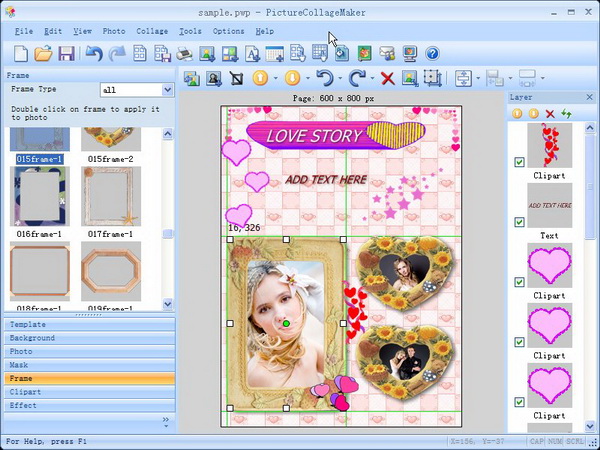Click the blue Help question mark icon
Viewport: 600px width, 450px height.
(x=432, y=53)
